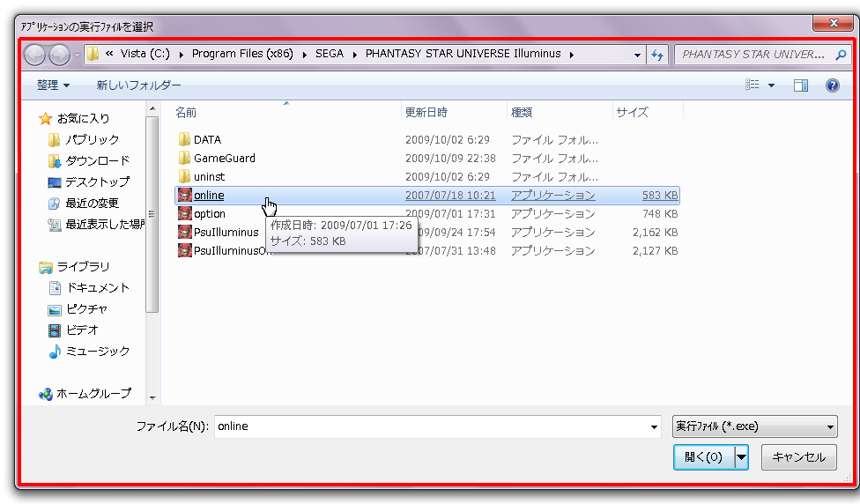The height and width of the screenshot is (504, 860).
Task: Select PHANTASY STAR UNIVERSE Illuminus breadcrumb
Action: pyautogui.click(x=463, y=54)
